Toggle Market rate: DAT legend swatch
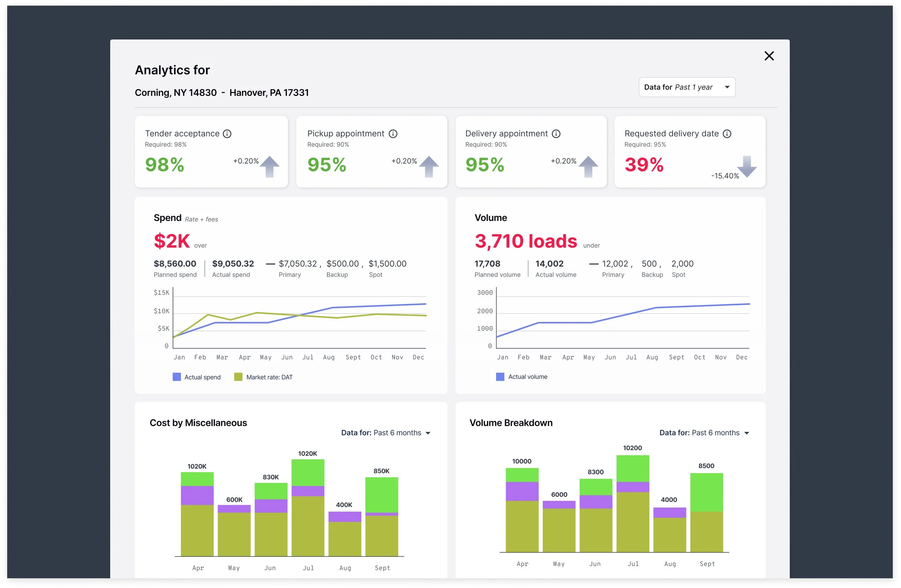This screenshot has width=901, height=588. 238,377
